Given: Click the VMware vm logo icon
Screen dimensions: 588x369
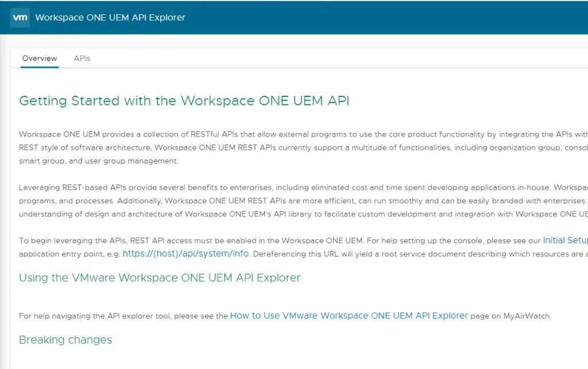Looking at the screenshot, I should click(x=20, y=18).
